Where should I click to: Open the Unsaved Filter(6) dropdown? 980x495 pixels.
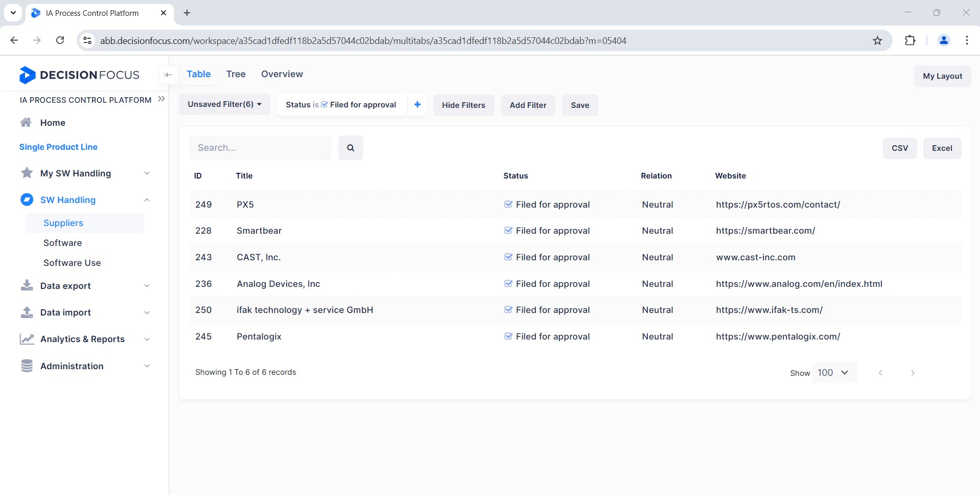pos(224,104)
